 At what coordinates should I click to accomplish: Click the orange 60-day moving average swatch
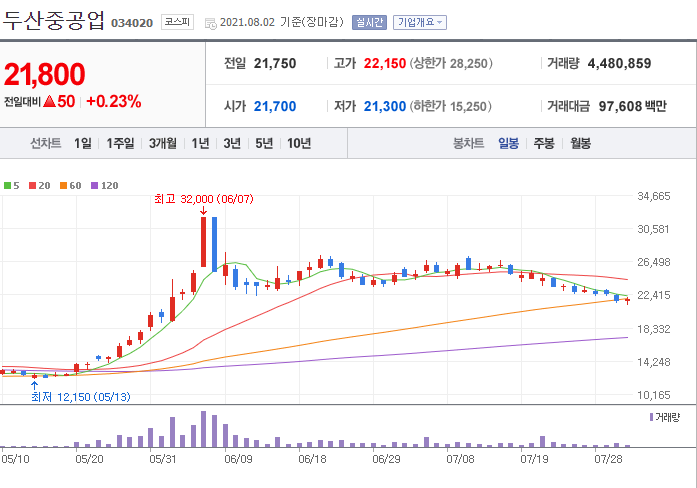(63, 185)
